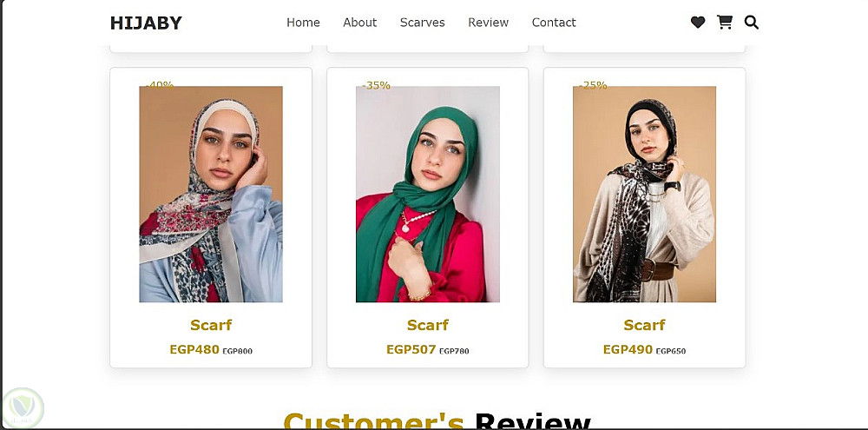The height and width of the screenshot is (430, 868).
Task: Open the black patterned scarf image
Action: [x=644, y=194]
